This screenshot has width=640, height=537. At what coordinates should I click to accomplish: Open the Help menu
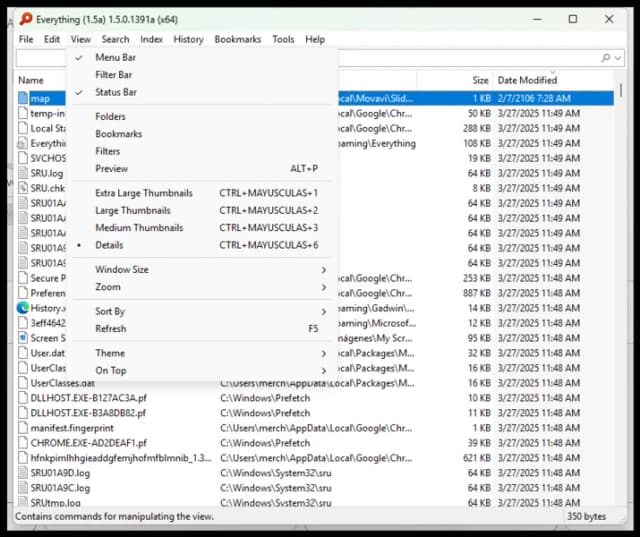315,40
